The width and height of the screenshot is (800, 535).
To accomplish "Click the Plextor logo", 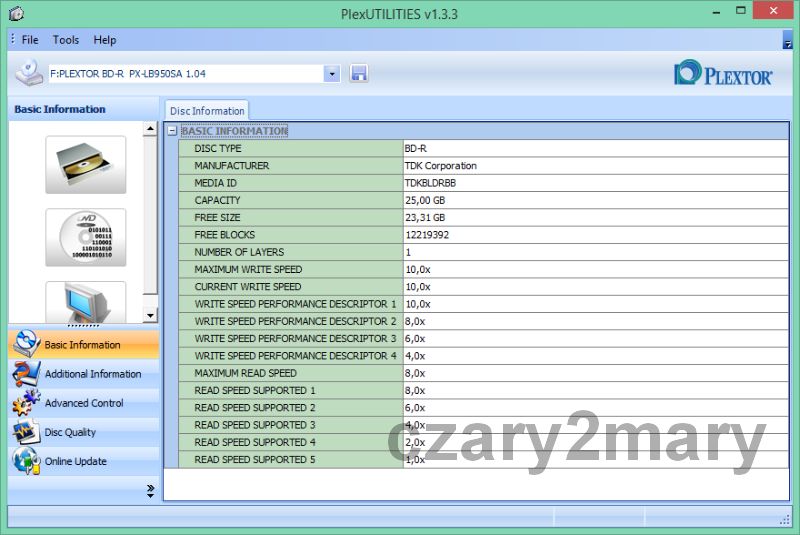I will coord(723,73).
